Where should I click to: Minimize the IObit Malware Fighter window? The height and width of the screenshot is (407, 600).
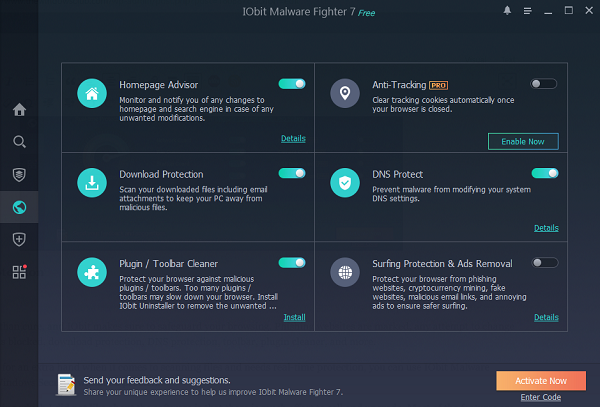click(x=548, y=11)
